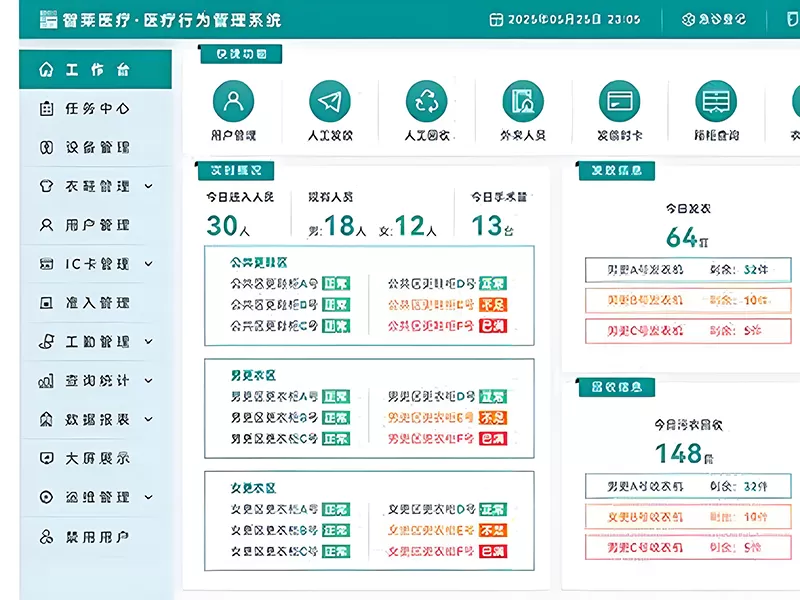Click the 监控管理 target icon

click(46, 497)
